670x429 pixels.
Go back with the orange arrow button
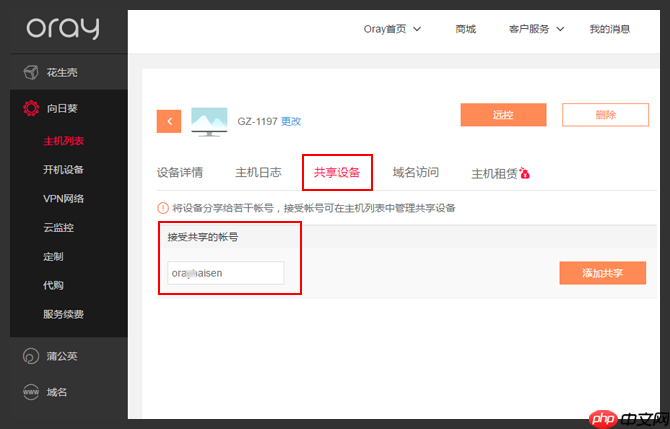point(169,121)
